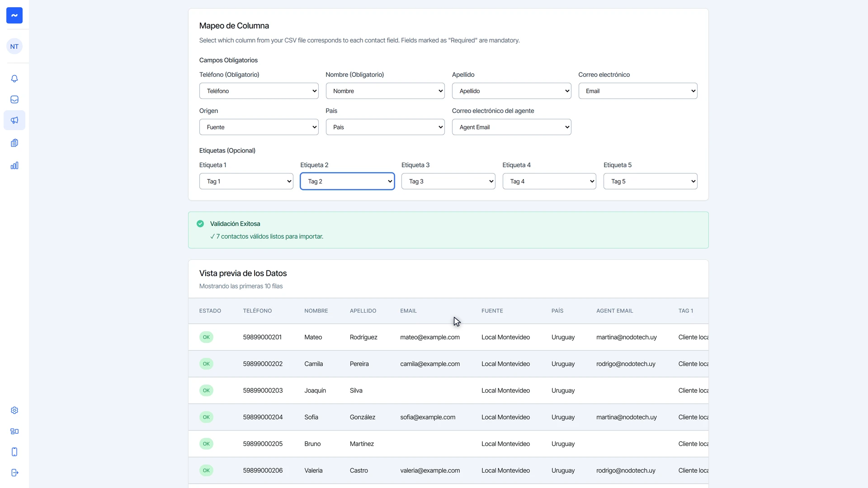The image size is (868, 488).
Task: Open campaigns megaphone icon
Action: point(14,120)
